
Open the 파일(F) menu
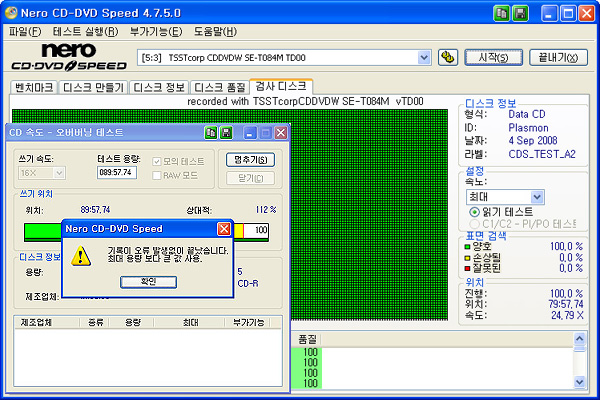[x=25, y=31]
